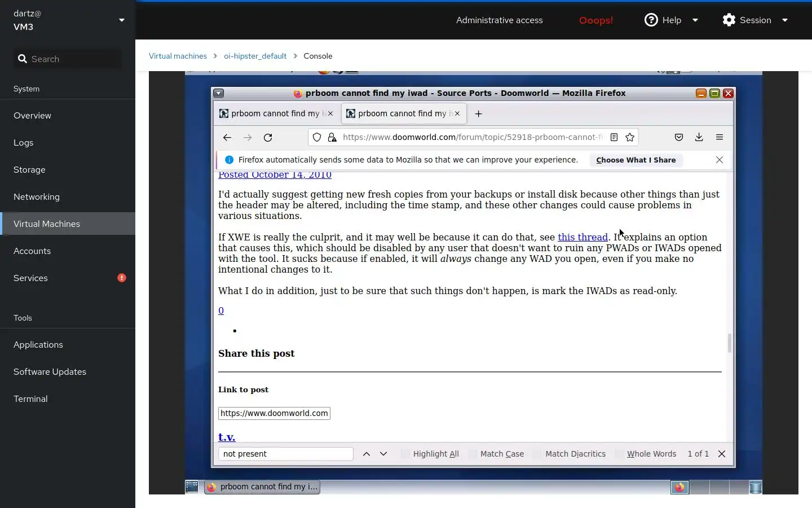Click the Session gear icon
The height and width of the screenshot is (508, 812).
click(x=729, y=20)
